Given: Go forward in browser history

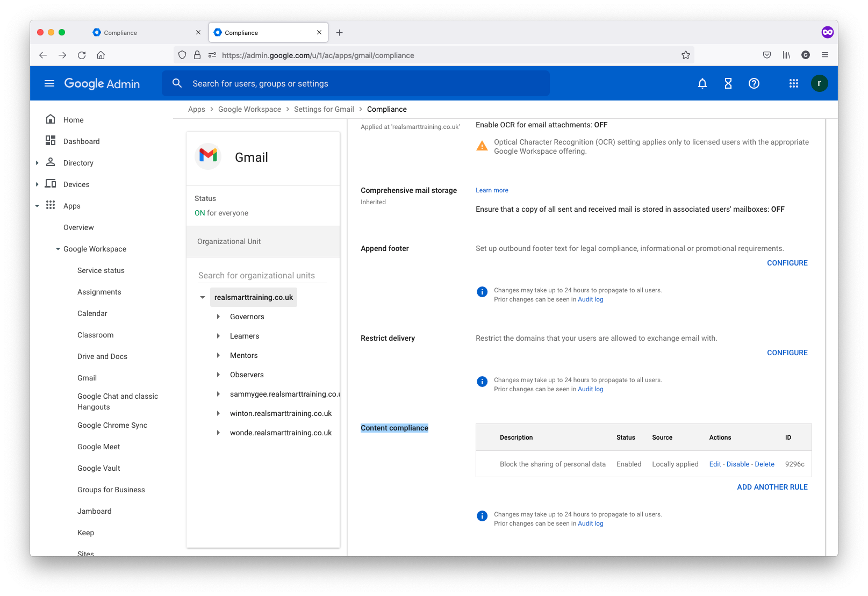Looking at the screenshot, I should click(x=62, y=55).
